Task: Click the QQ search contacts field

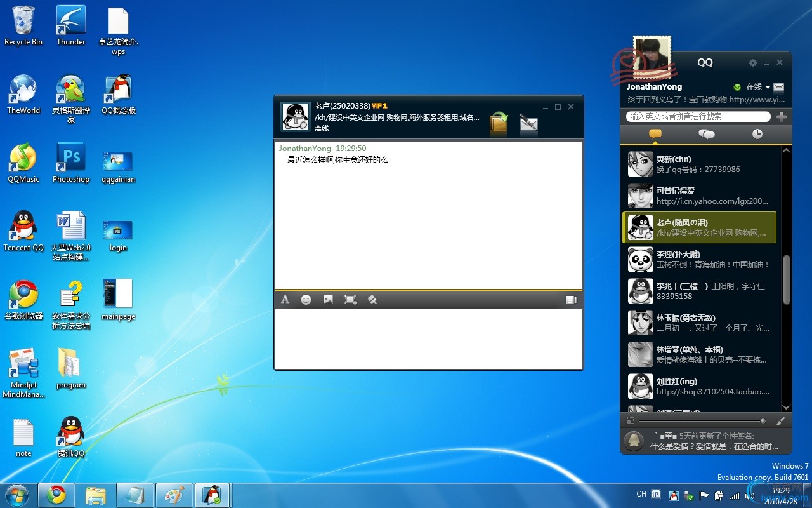Action: [x=698, y=117]
